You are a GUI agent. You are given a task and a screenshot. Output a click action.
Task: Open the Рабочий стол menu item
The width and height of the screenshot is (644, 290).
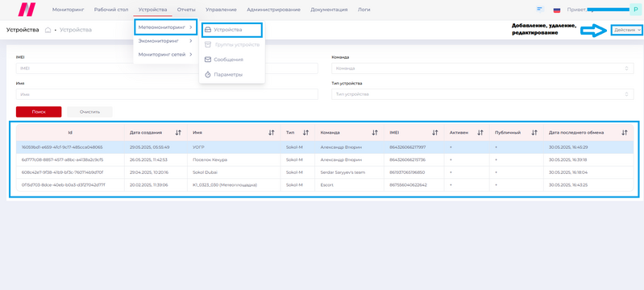[x=111, y=10]
